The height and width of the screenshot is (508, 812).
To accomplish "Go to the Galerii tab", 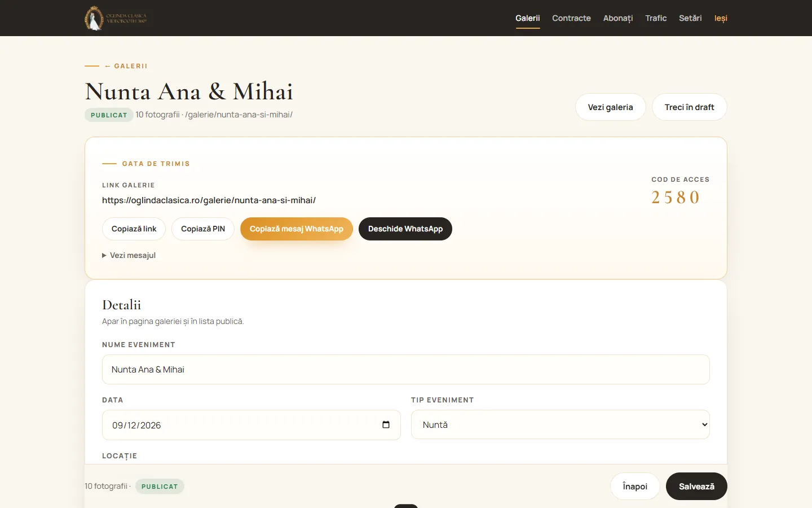I will coord(527,18).
